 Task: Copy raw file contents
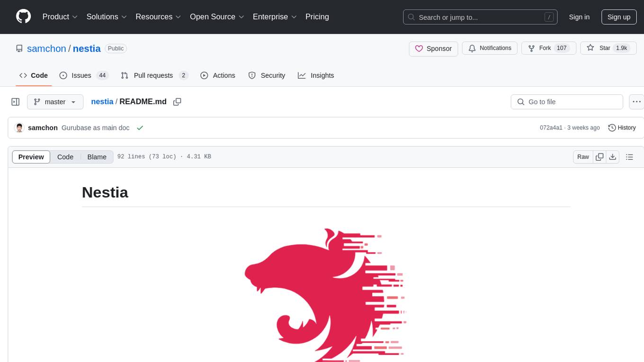[600, 157]
